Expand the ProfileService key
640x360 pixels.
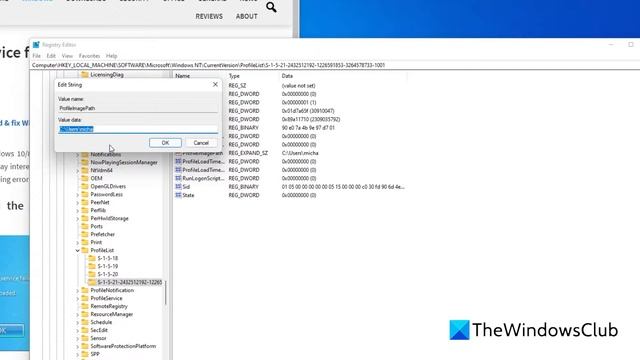(x=78, y=298)
